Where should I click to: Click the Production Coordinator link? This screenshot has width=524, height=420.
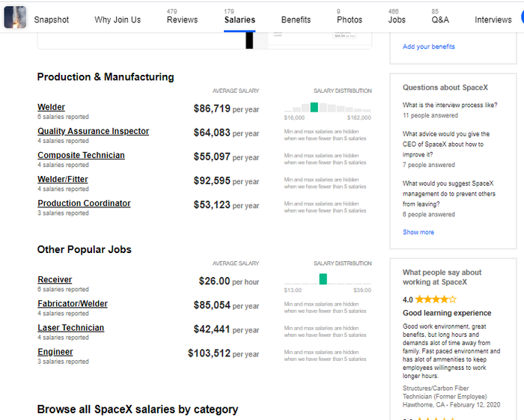pos(84,204)
